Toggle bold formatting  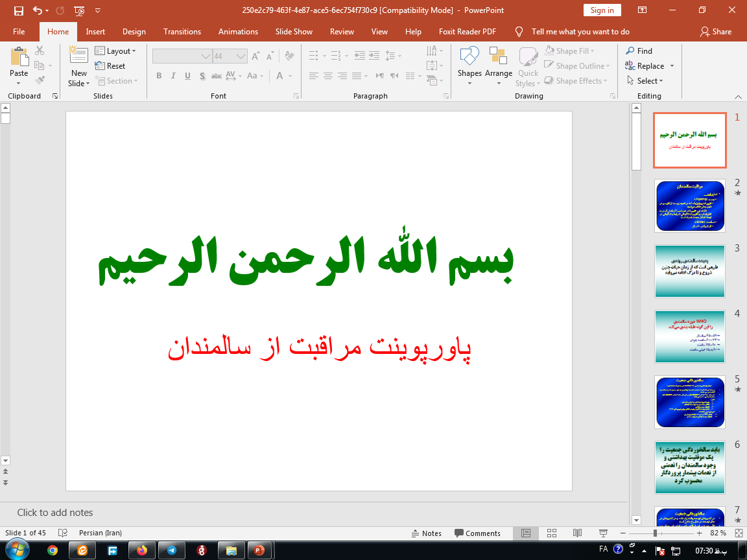point(158,76)
